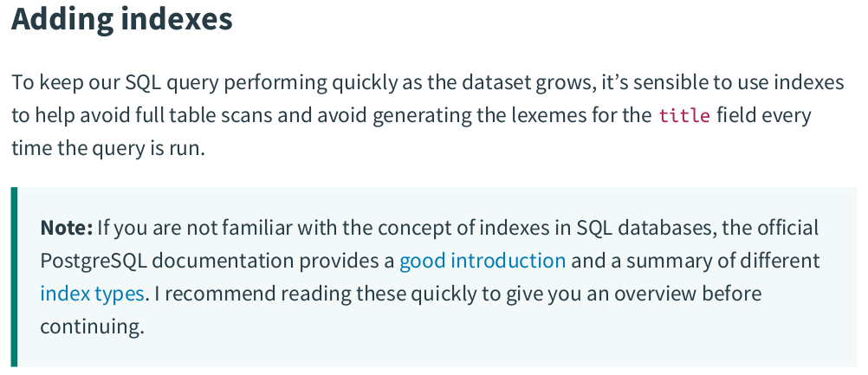Screen dimensions: 868x375
Task: Open the "good introduction" link
Action: point(483,261)
